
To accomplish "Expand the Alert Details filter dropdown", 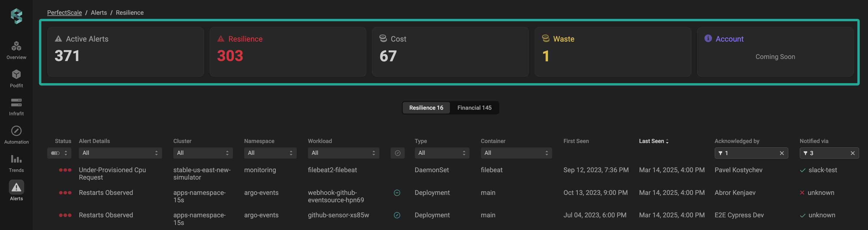I will click(120, 153).
